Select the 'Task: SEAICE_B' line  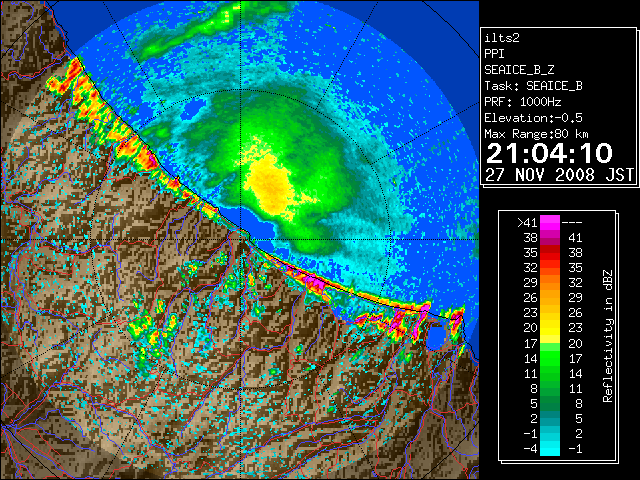[533, 86]
